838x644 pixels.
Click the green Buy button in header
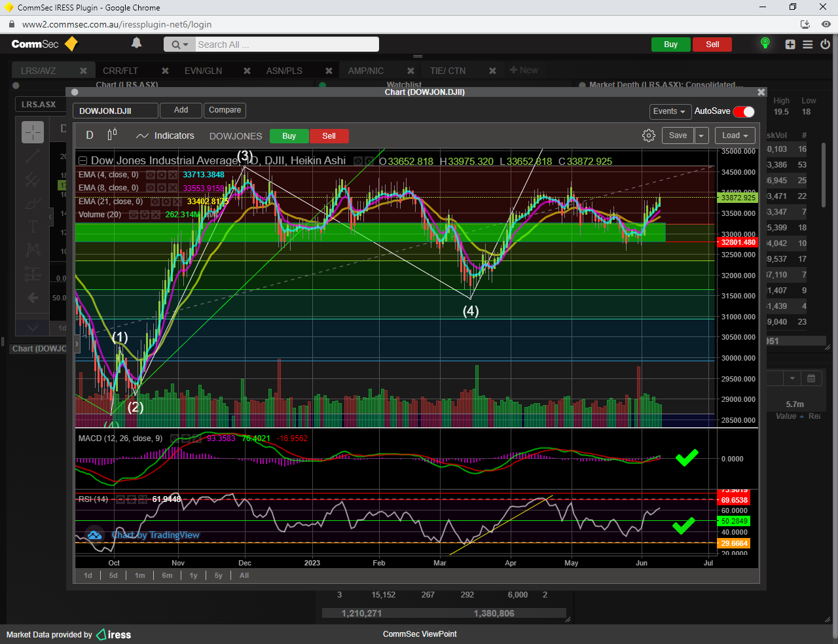coord(670,45)
